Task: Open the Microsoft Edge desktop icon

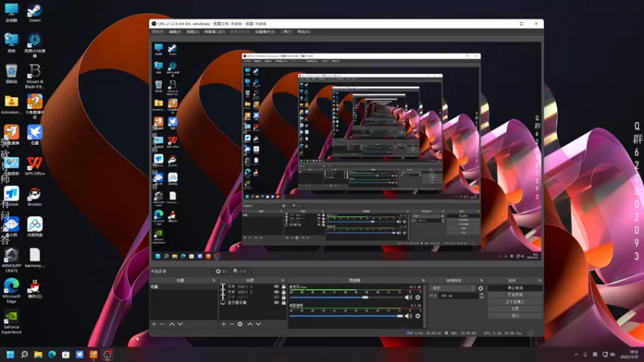Action: click(11, 290)
